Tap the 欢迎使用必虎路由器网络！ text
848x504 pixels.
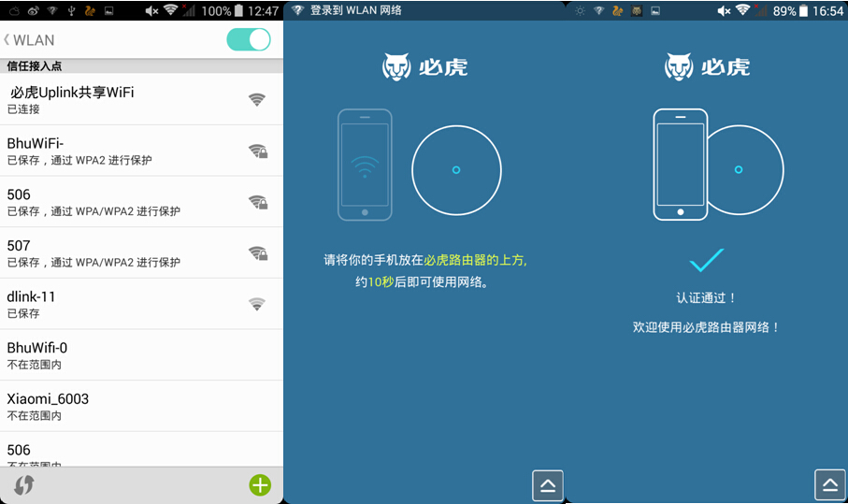click(706, 327)
